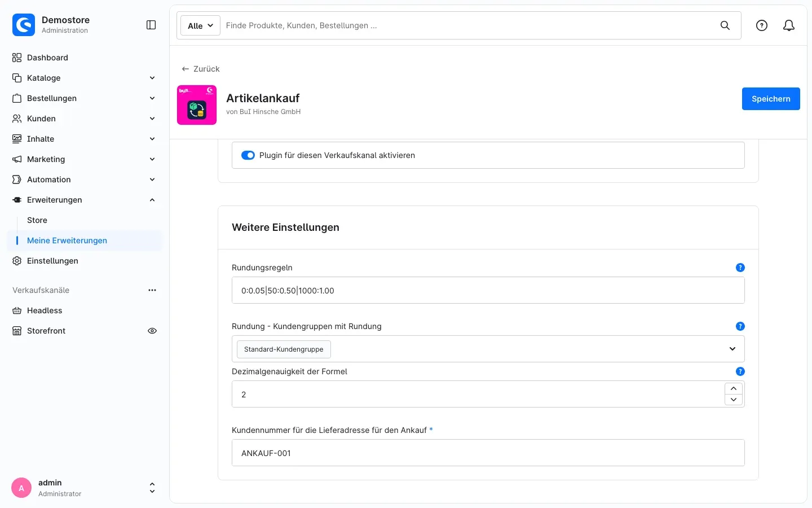Collapse the sidebar with the panel icon

[x=151, y=25]
